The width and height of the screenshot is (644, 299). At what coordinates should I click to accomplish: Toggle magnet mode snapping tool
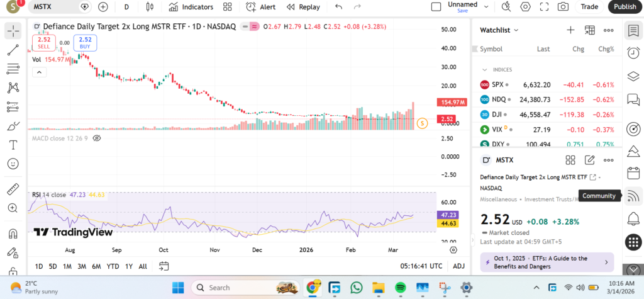pyautogui.click(x=13, y=234)
